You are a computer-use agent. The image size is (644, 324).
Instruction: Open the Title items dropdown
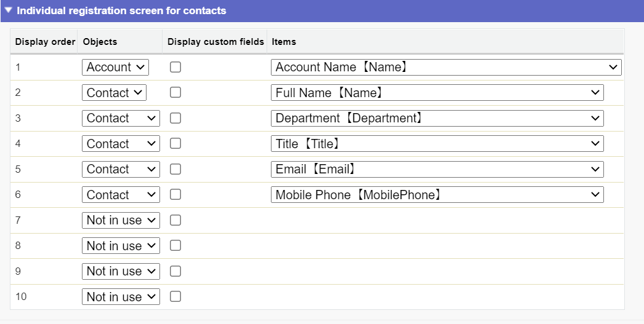point(437,144)
